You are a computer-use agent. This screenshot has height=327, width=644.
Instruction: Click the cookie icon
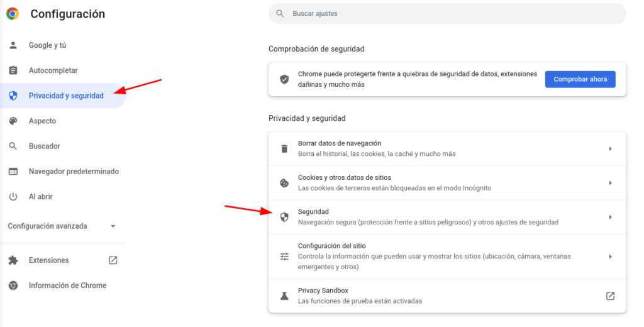click(x=284, y=183)
